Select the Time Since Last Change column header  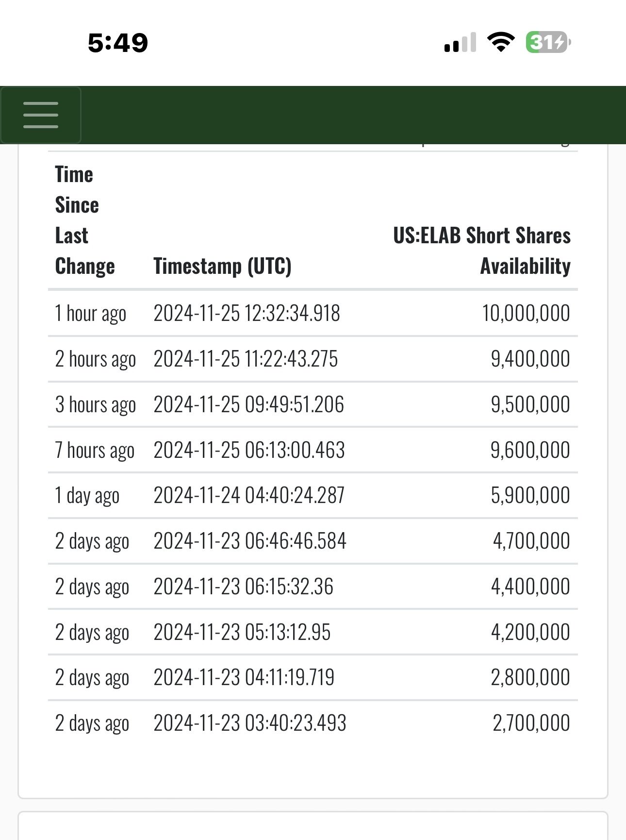coord(85,220)
